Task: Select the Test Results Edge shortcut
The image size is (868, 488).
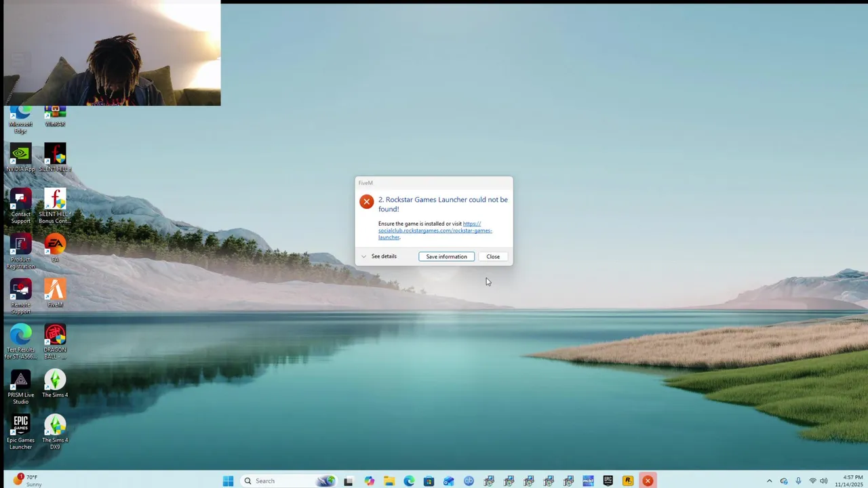Action: (x=20, y=342)
